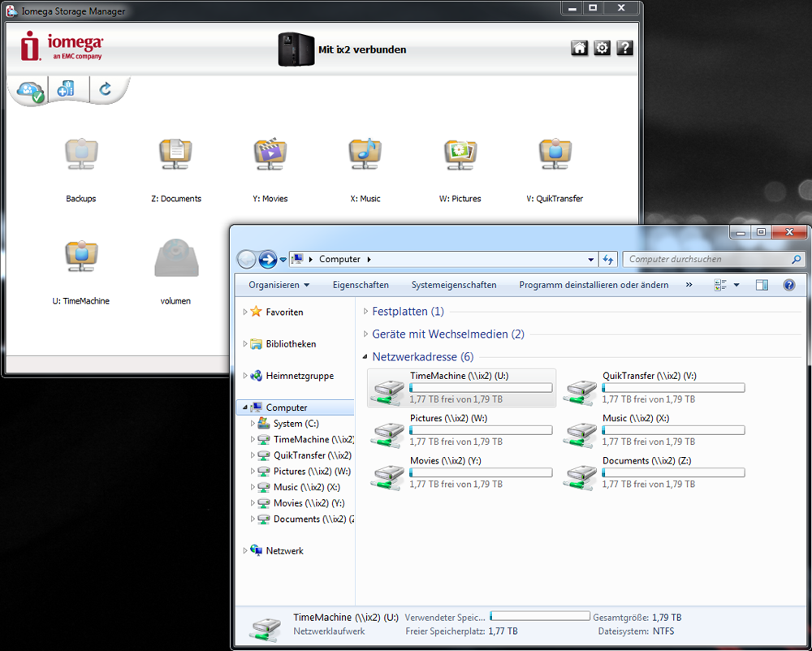Open Explorer help icon in toolbar
The image size is (812, 651).
pos(788,285)
